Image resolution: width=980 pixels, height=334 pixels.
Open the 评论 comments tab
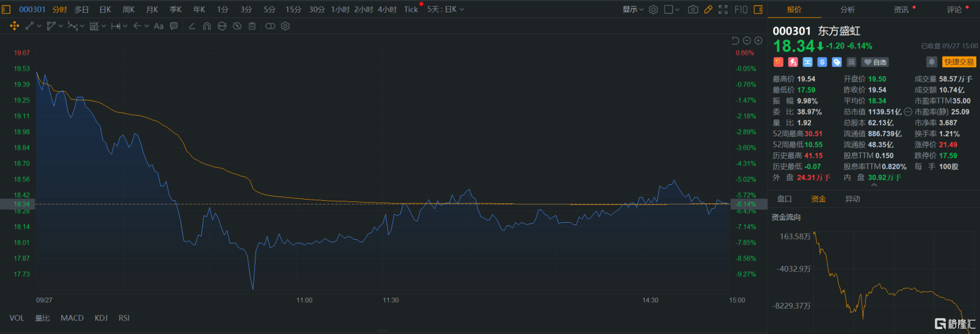point(954,9)
